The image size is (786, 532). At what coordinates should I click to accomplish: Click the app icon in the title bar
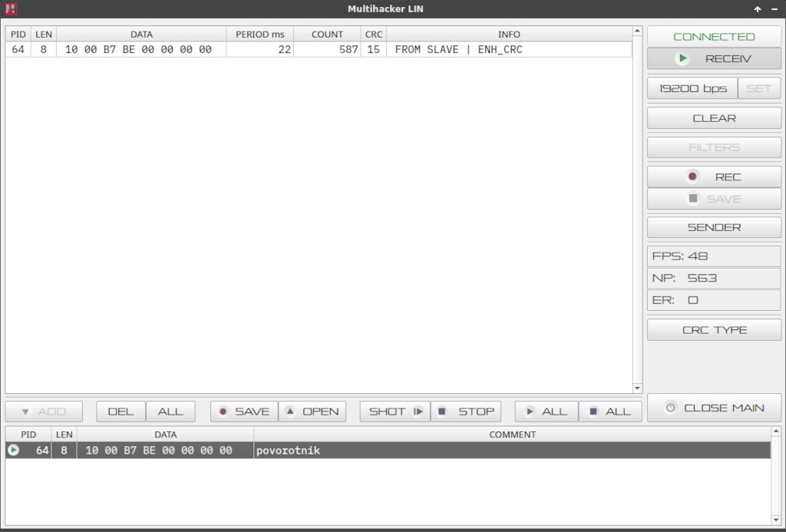click(11, 9)
